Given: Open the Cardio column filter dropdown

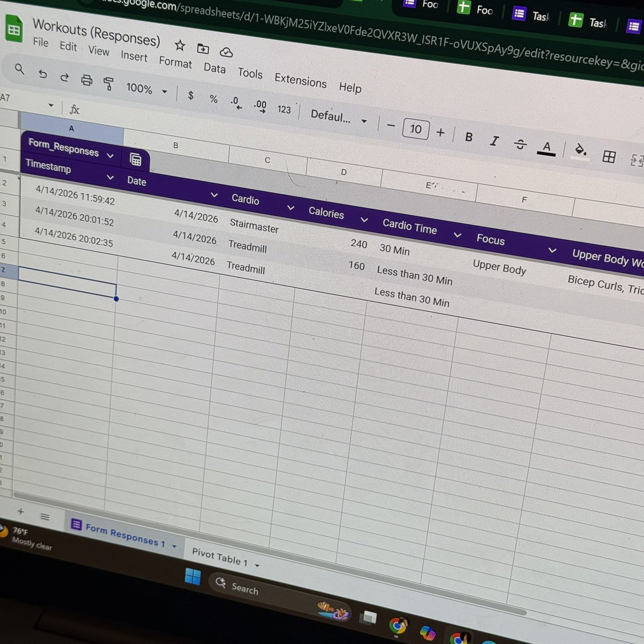Looking at the screenshot, I should pyautogui.click(x=290, y=208).
